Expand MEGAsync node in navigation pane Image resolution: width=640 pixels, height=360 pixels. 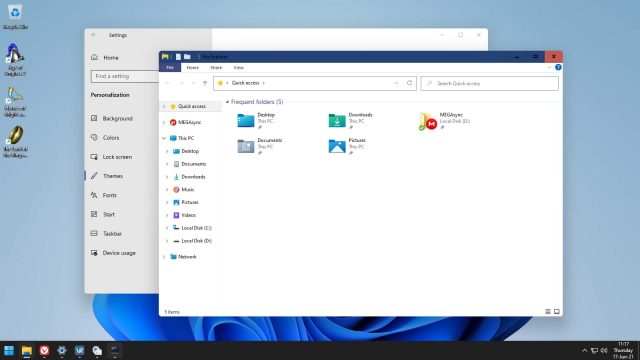164,122
